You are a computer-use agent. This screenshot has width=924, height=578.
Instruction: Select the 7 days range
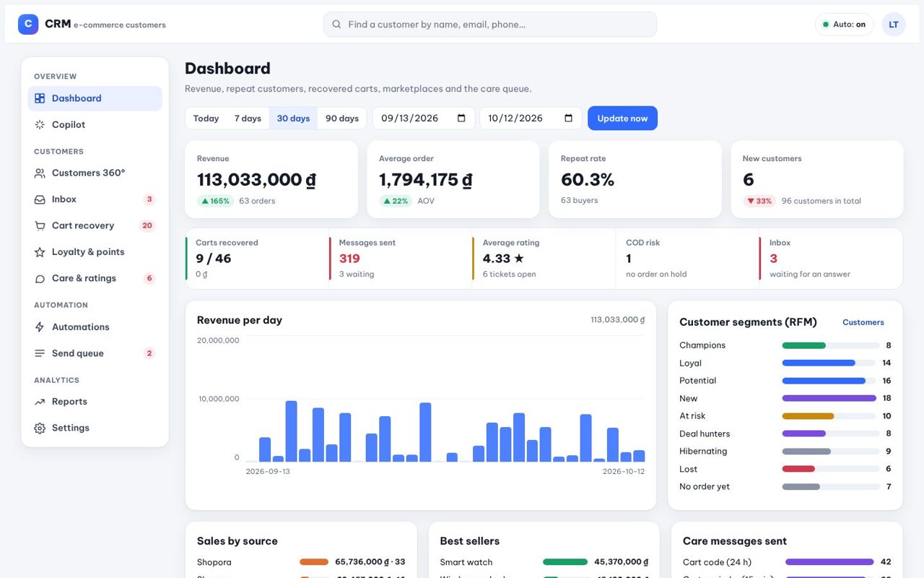tap(248, 118)
